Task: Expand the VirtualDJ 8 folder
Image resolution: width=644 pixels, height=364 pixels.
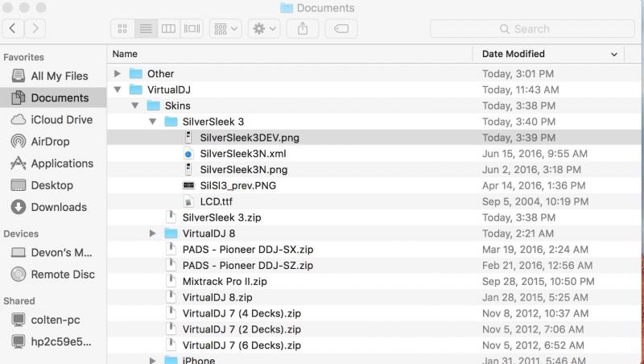Action: 153,234
